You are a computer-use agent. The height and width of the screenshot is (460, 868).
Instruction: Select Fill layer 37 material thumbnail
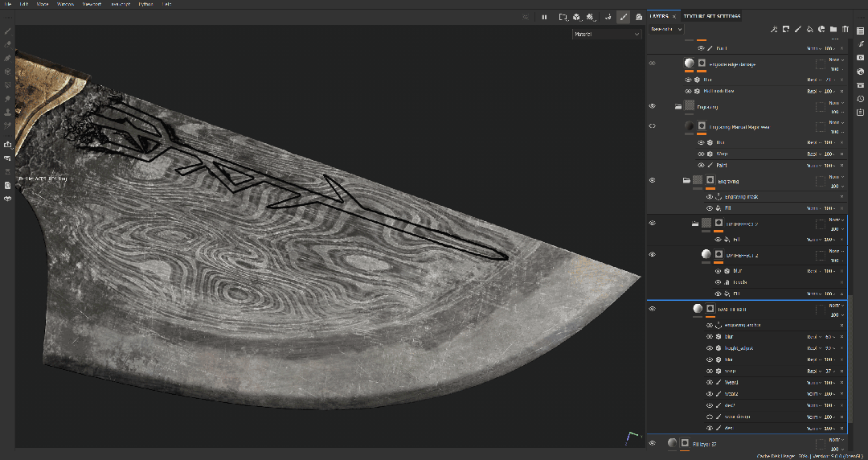672,443
